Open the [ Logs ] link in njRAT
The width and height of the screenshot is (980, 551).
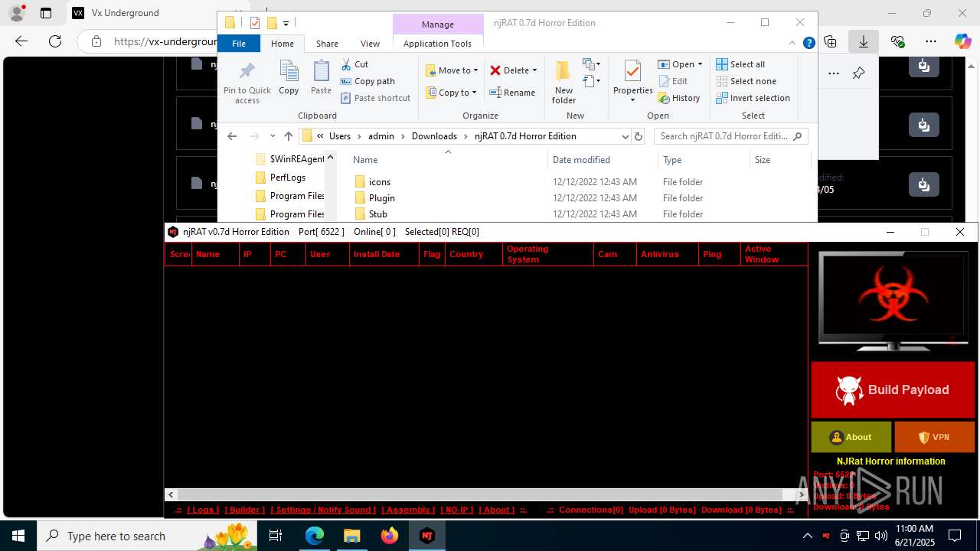[203, 510]
